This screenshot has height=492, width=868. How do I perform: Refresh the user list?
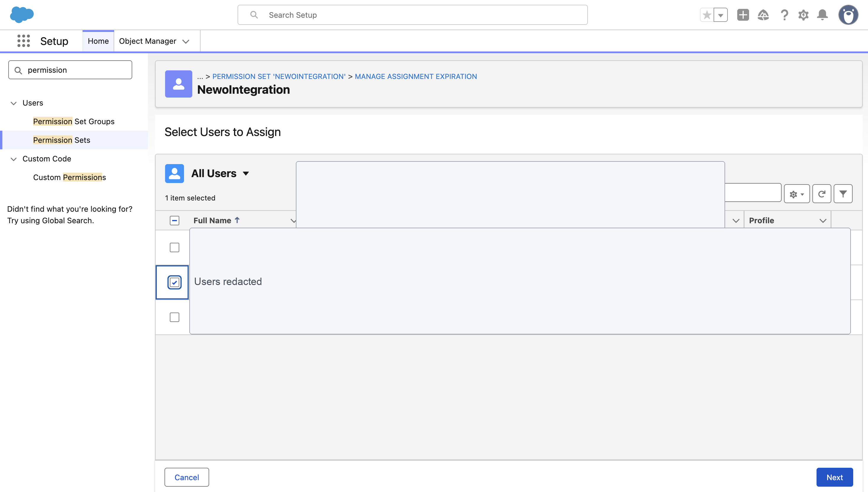point(822,194)
